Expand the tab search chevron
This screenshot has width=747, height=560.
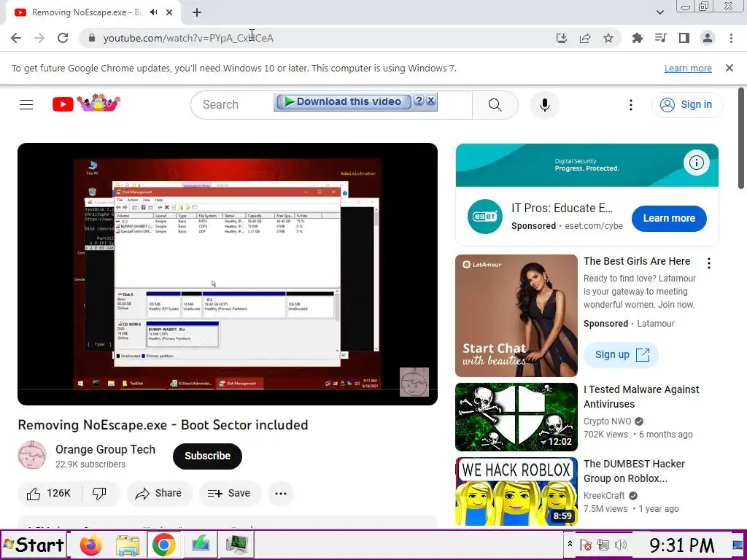tap(660, 12)
